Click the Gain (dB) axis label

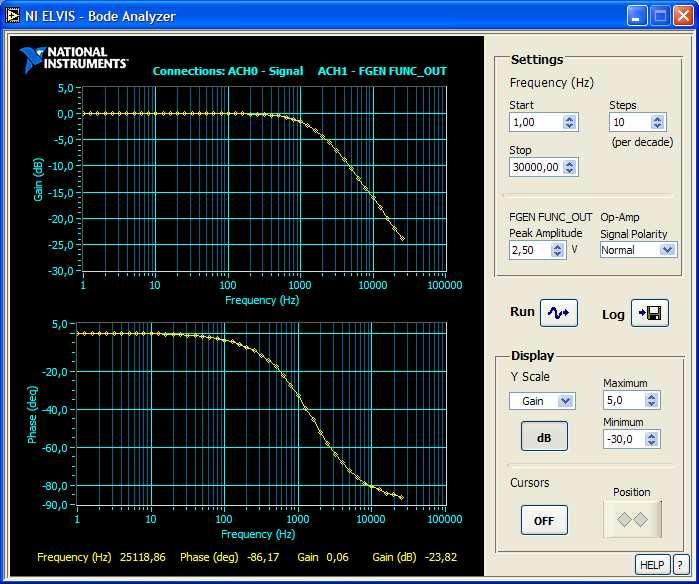click(38, 179)
